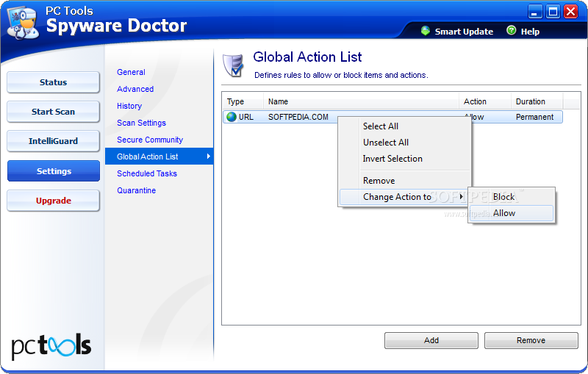Click the Spyware Doctor logo icon
Viewport: 588px width, 374px height.
[24, 24]
